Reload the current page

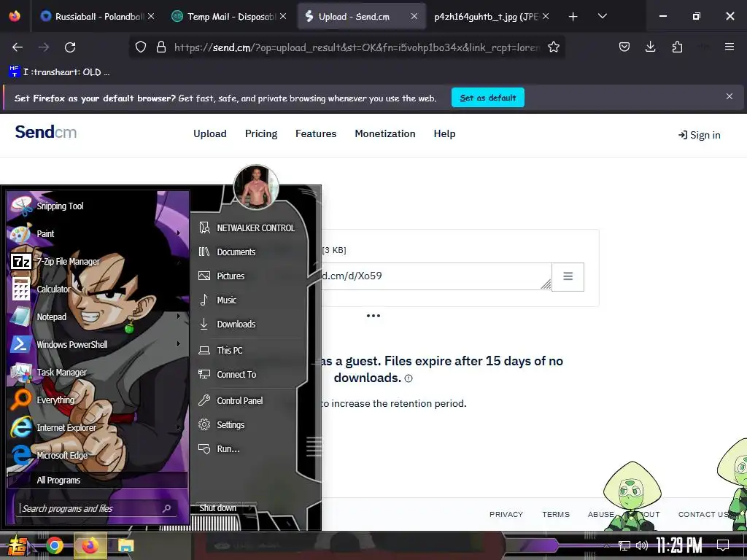(70, 47)
